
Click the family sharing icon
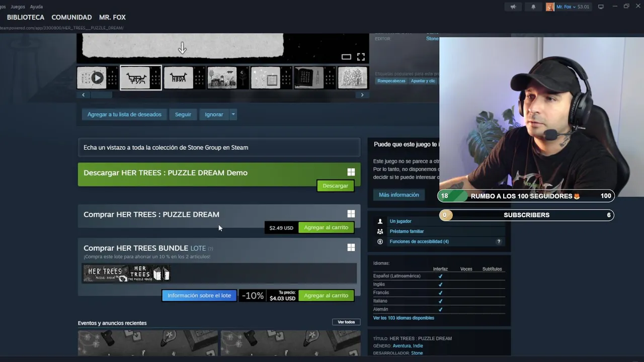(380, 231)
